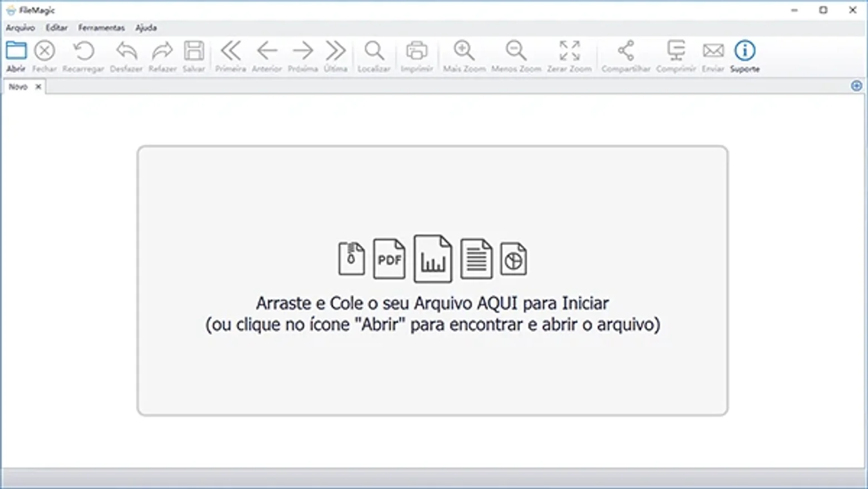
Task: Open the Ferramentas menu
Action: pos(101,27)
